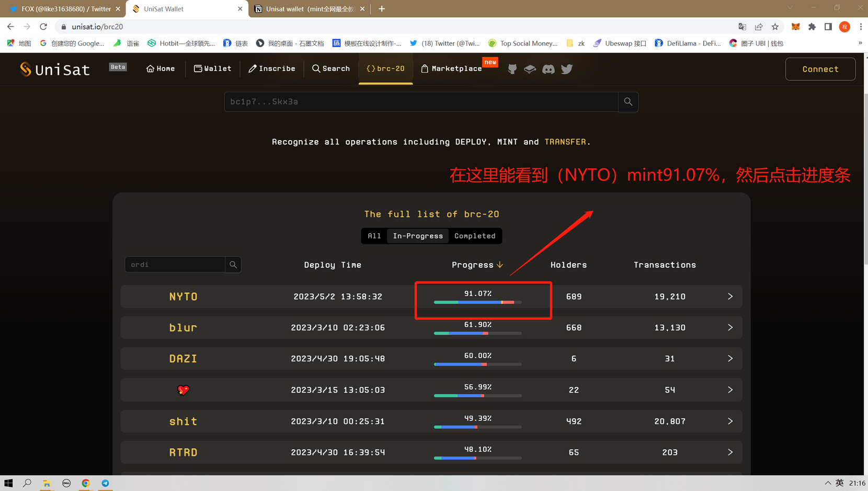Open the Dell app on the taskbar
This screenshot has width=868, height=491.
tap(66, 483)
